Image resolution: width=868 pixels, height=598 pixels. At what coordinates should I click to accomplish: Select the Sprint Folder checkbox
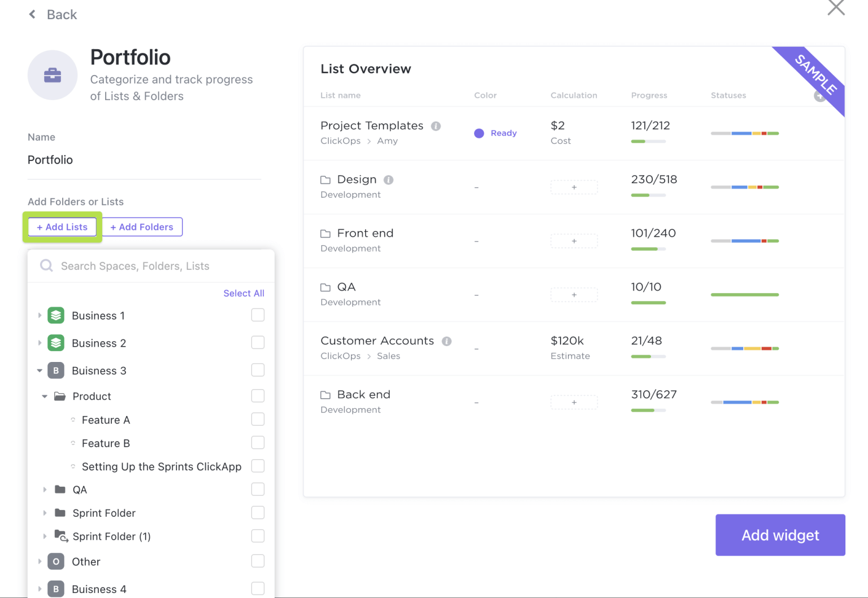[x=258, y=513]
